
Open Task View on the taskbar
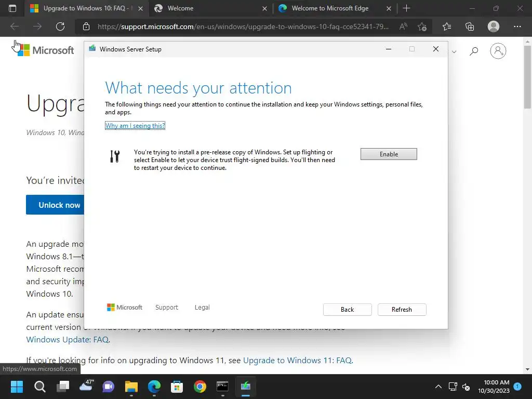pos(63,387)
